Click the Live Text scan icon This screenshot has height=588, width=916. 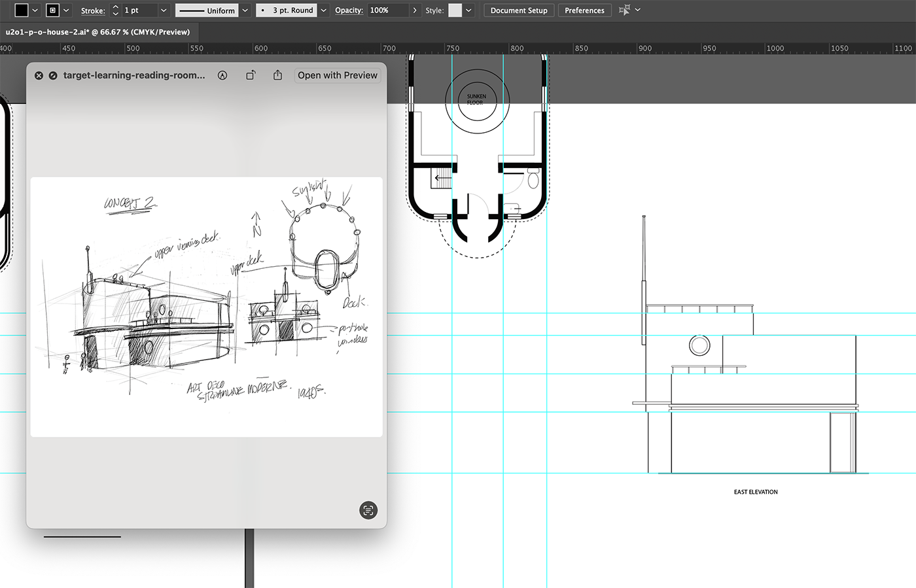click(x=368, y=510)
